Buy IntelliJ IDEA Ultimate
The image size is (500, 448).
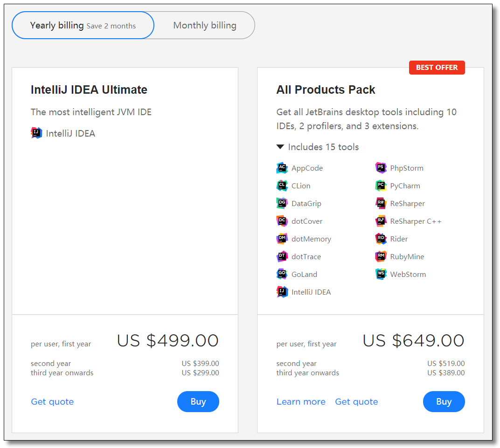pos(198,402)
